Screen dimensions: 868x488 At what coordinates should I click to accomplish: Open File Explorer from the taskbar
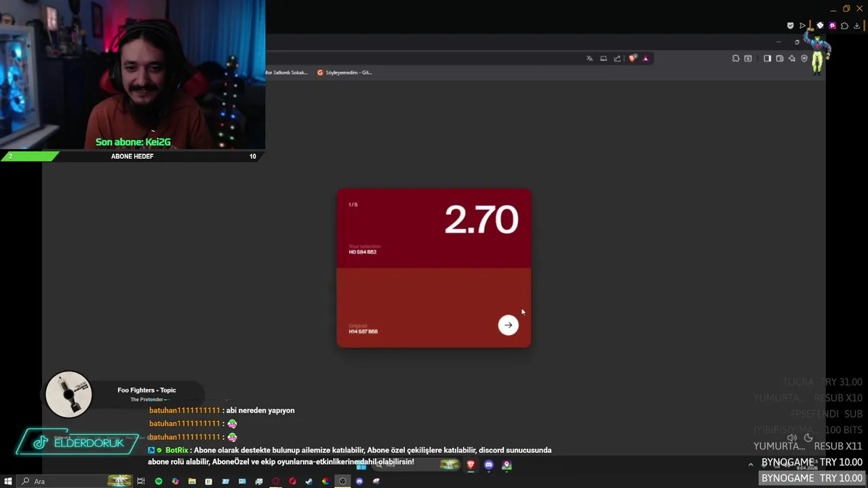pos(192,481)
